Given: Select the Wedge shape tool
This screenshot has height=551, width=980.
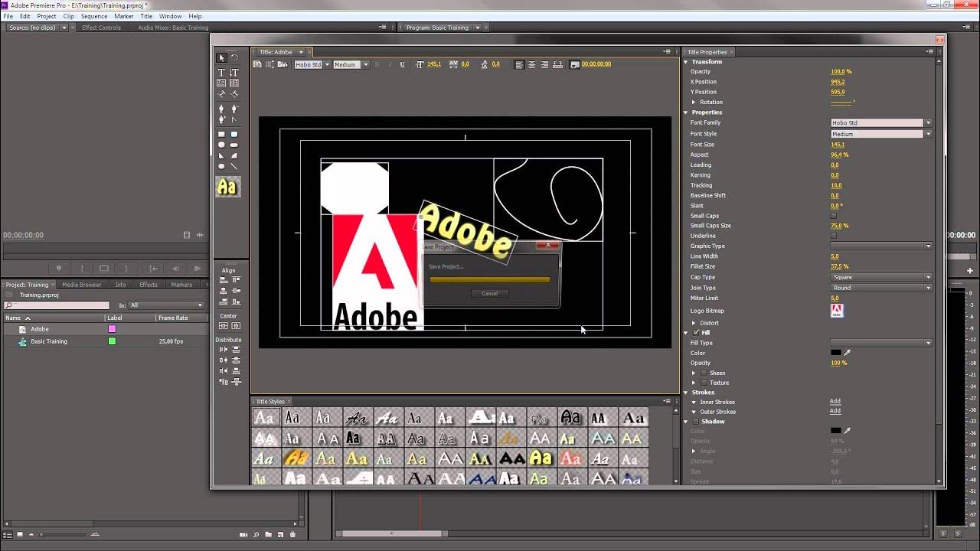Looking at the screenshot, I should pyautogui.click(x=221, y=155).
